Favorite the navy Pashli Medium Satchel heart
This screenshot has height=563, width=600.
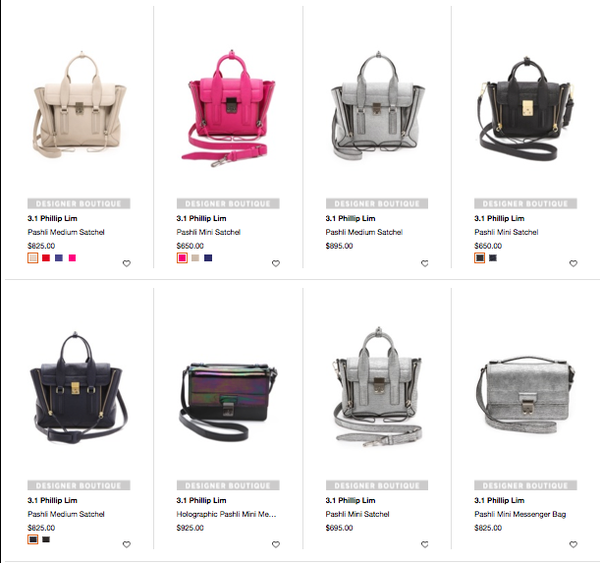[127, 544]
